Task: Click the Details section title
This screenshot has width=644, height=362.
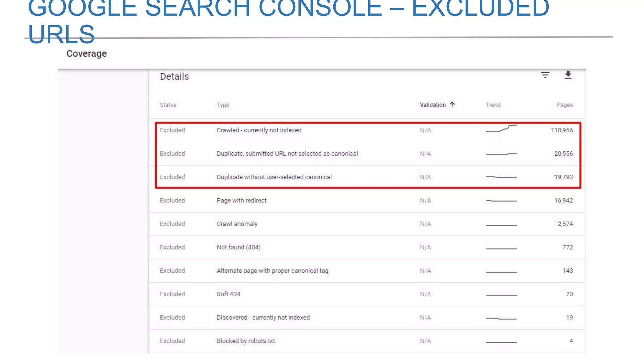Action: tap(175, 76)
